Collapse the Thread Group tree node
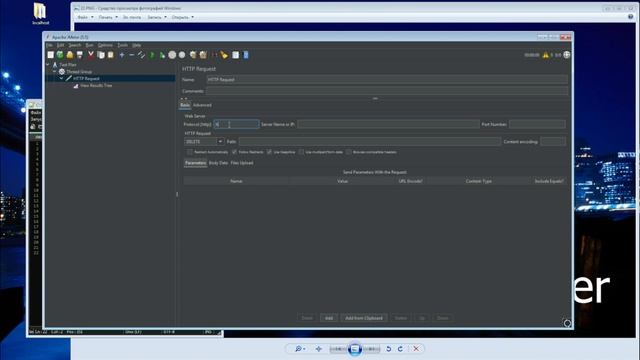640x360 pixels. click(55, 71)
